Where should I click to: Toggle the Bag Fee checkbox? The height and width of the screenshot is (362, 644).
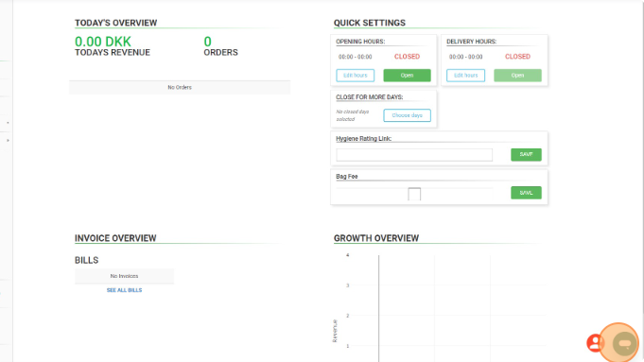(414, 194)
